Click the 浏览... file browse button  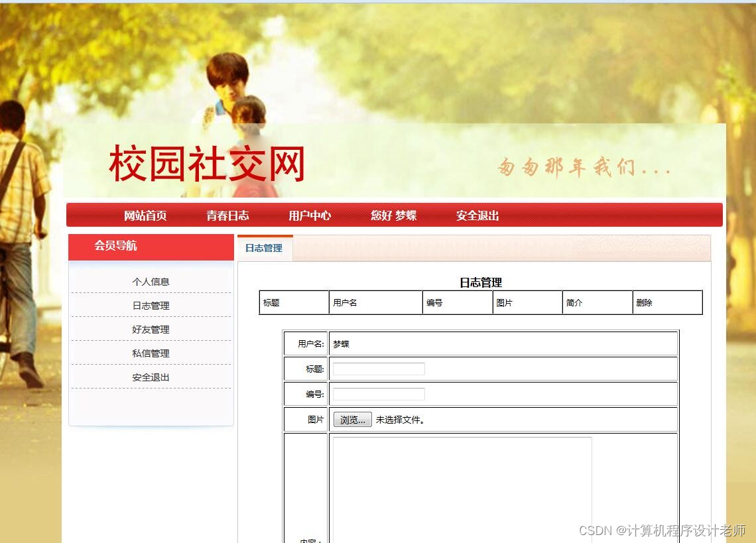[352, 420]
